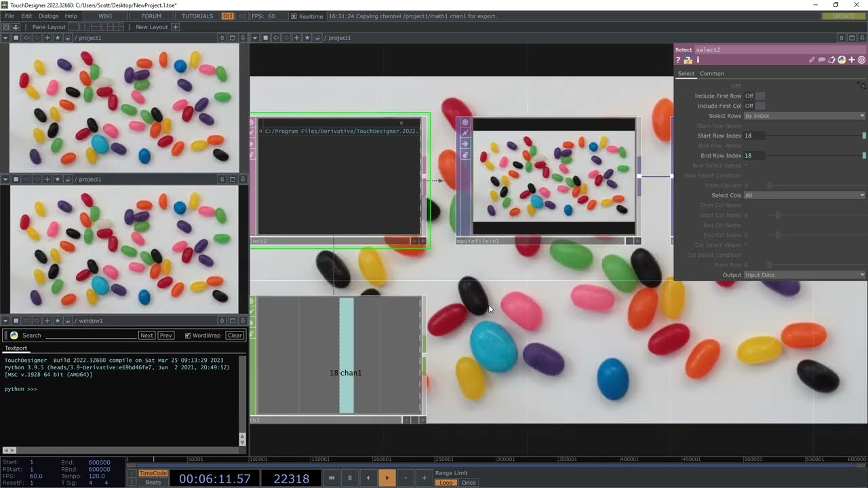Screen dimensions: 868x488
Task: Go back arrow in network editor path bar
Action: [x=275, y=38]
